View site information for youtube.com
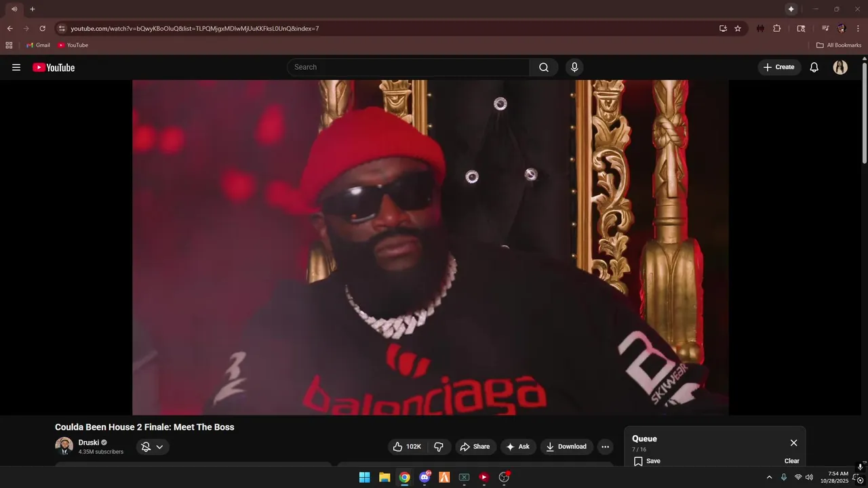 [62, 28]
